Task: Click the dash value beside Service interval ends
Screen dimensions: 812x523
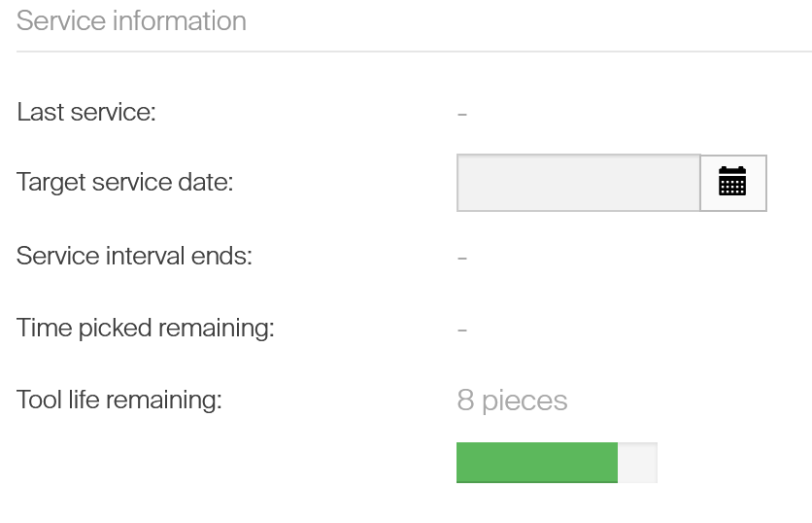Action: 462,258
